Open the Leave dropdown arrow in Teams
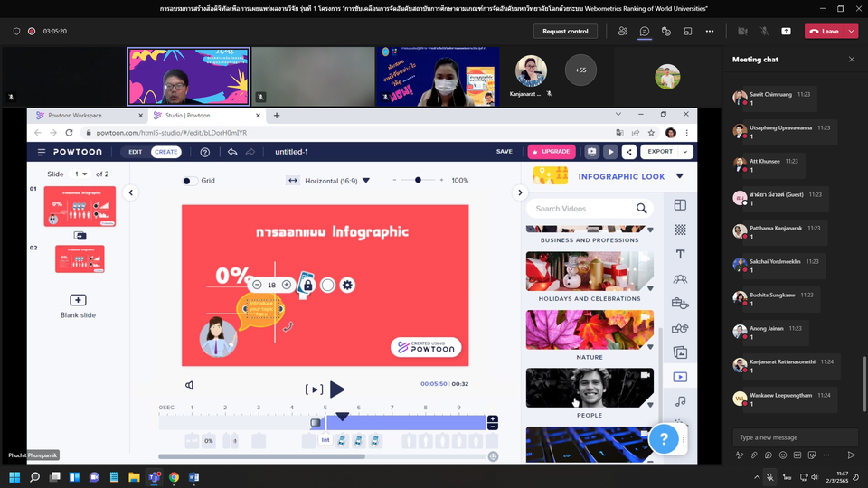Image resolution: width=868 pixels, height=488 pixels. click(x=851, y=31)
